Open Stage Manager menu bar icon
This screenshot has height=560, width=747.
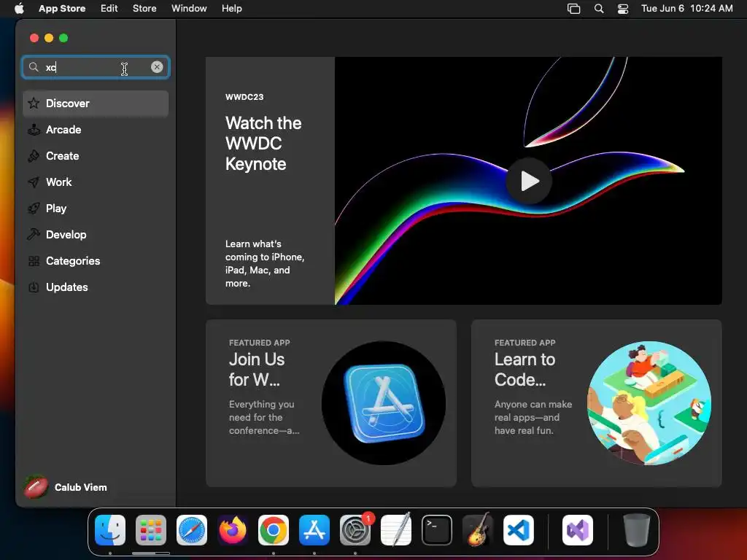click(x=573, y=9)
